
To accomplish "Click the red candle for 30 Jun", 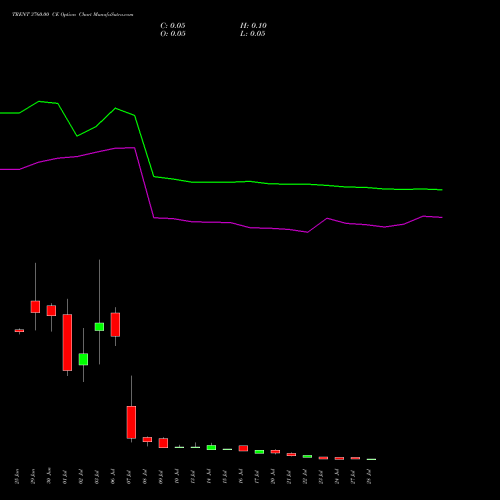I will click(x=51, y=311).
